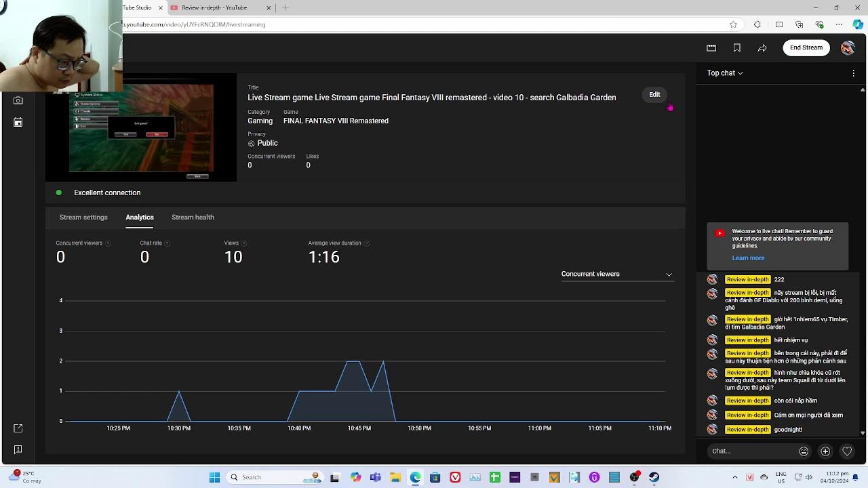The height and width of the screenshot is (488, 868).
Task: Open the weather widget on taskbar
Action: (x=24, y=477)
